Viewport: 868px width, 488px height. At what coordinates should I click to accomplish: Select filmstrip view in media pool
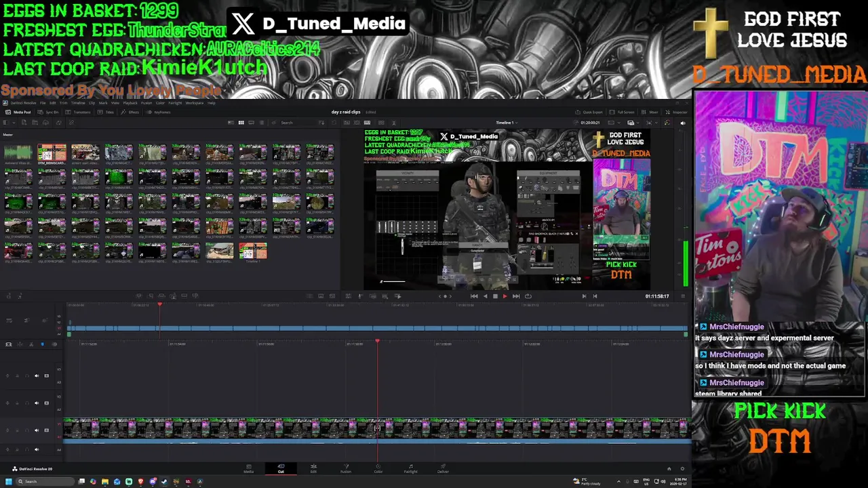pos(252,123)
